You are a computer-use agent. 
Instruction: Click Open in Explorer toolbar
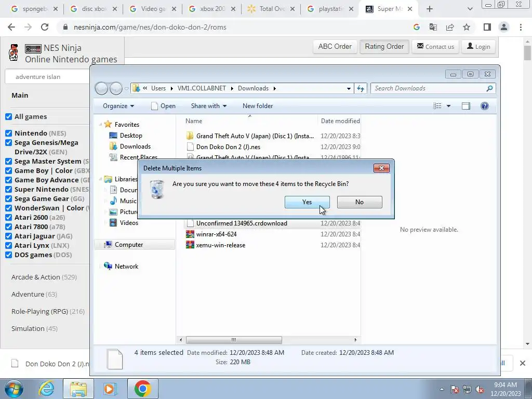coord(163,106)
